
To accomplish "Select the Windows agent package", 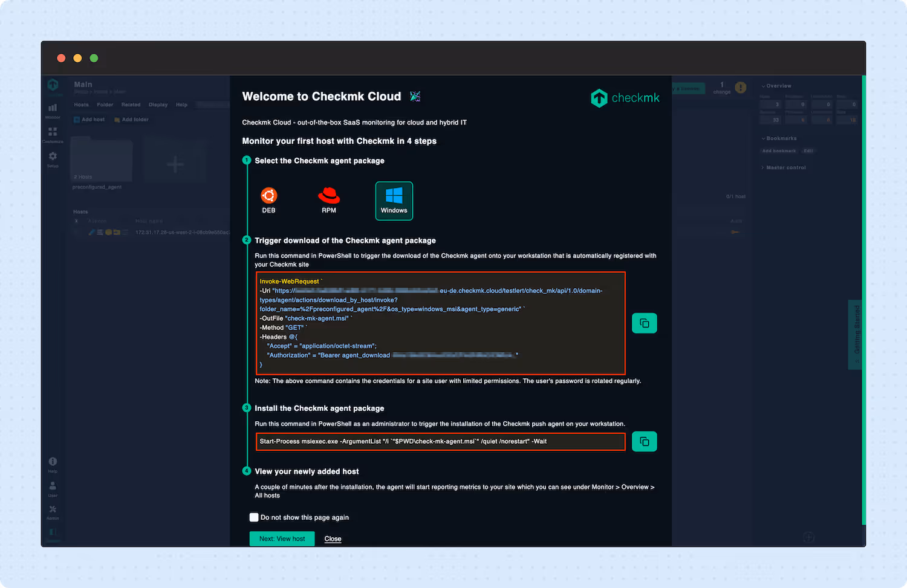I will pos(394,201).
